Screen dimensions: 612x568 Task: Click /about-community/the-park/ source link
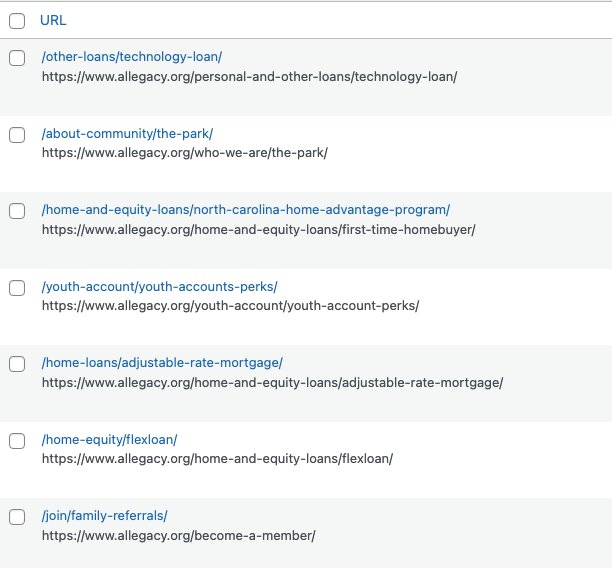click(x=127, y=134)
